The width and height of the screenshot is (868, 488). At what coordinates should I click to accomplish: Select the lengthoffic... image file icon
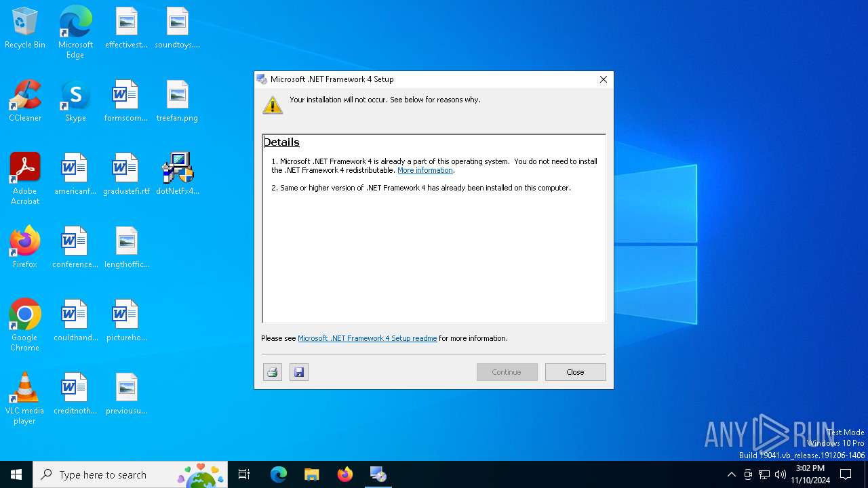[x=126, y=248]
